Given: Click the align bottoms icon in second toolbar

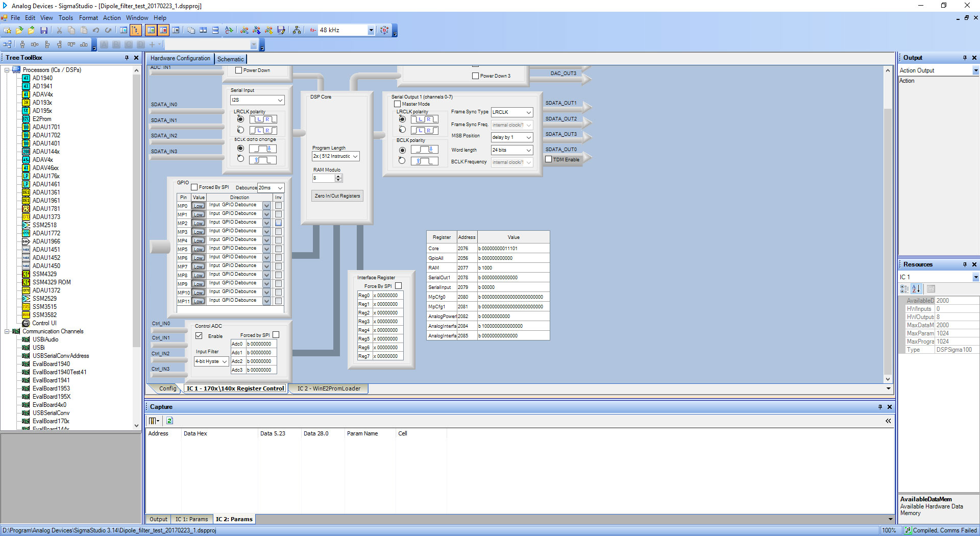Looking at the screenshot, I should 84,44.
